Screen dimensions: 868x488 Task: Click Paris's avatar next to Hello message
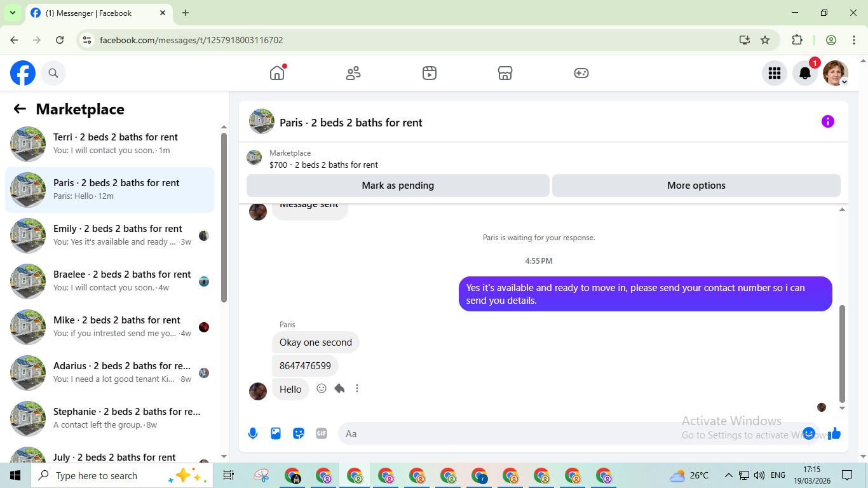[x=258, y=391]
